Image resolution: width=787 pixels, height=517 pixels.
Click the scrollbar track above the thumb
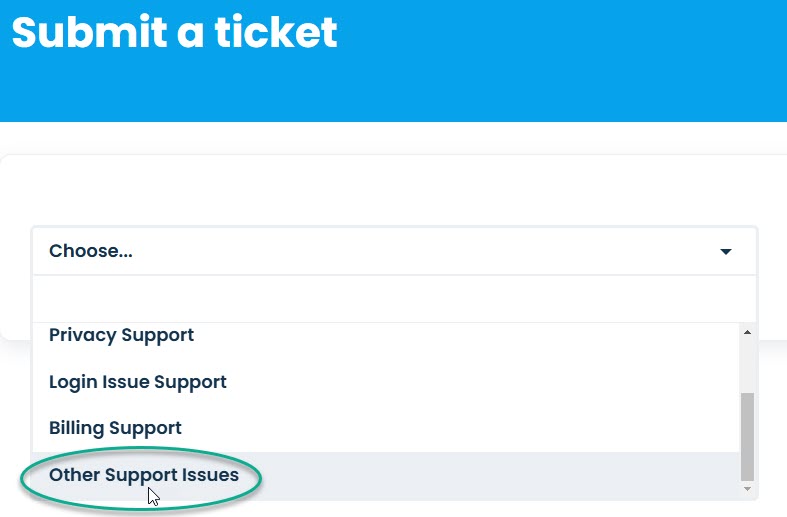747,365
